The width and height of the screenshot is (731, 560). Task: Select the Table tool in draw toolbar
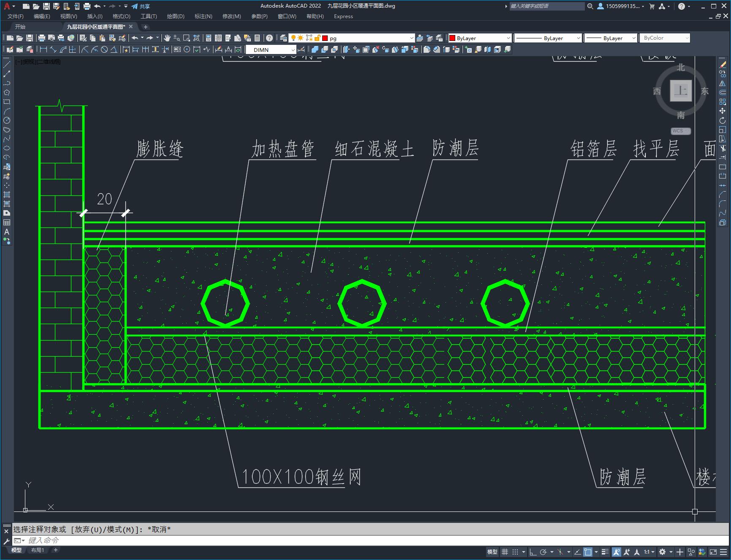point(7,222)
